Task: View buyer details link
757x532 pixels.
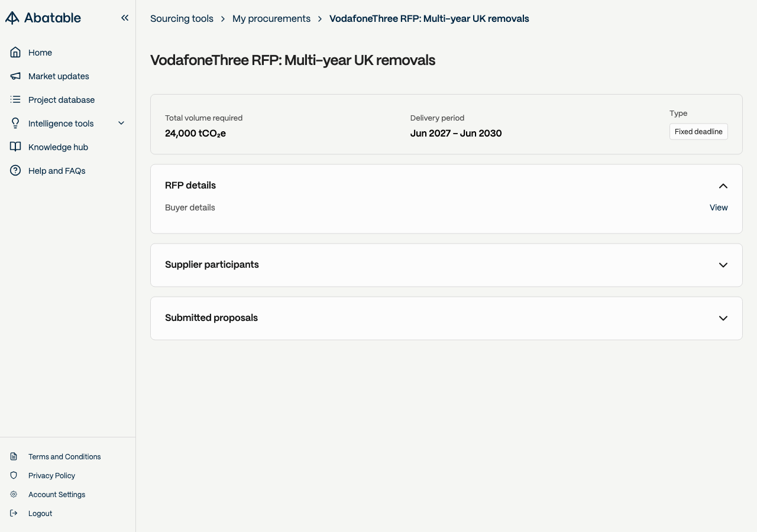Action: [719, 207]
